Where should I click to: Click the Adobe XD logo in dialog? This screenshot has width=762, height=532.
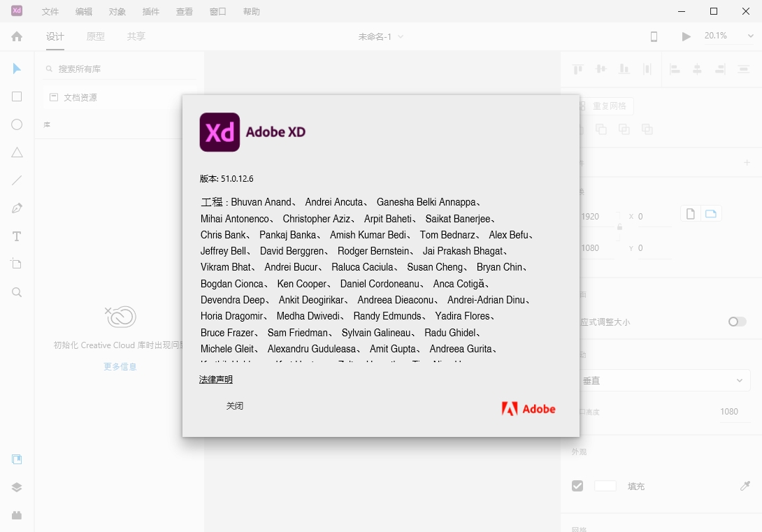tap(220, 132)
